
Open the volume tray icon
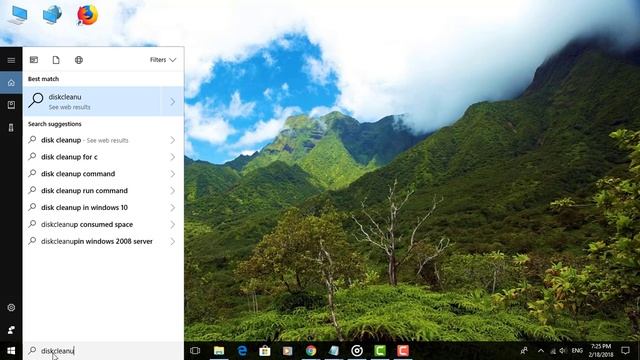(563, 351)
